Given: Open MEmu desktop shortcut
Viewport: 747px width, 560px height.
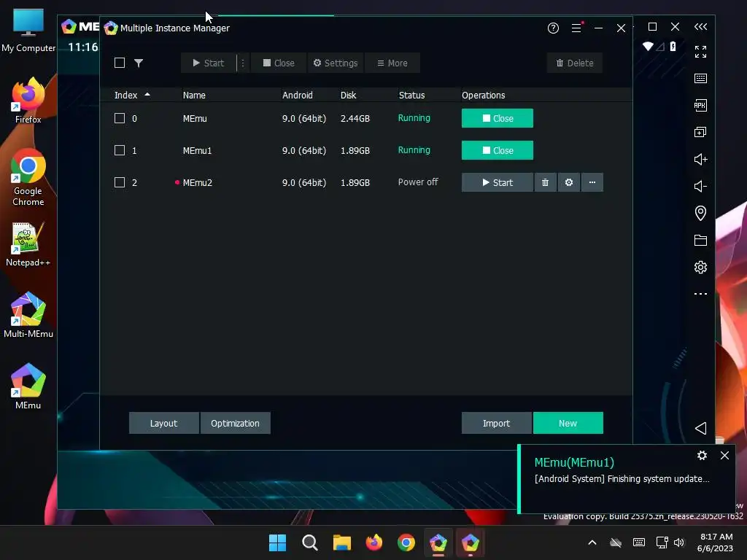Looking at the screenshot, I should tap(28, 386).
